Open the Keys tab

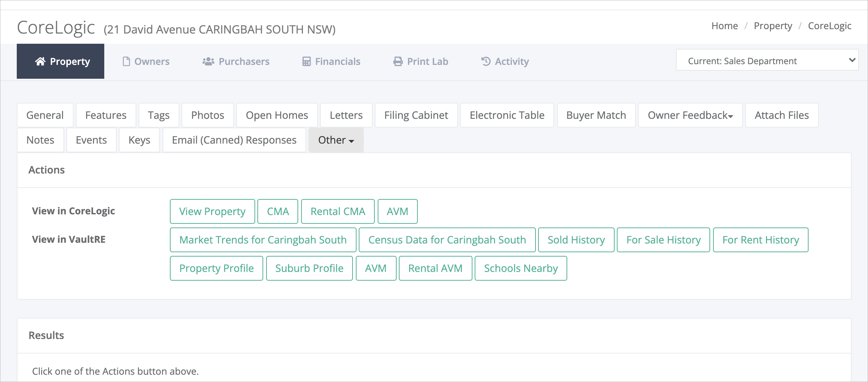[139, 140]
